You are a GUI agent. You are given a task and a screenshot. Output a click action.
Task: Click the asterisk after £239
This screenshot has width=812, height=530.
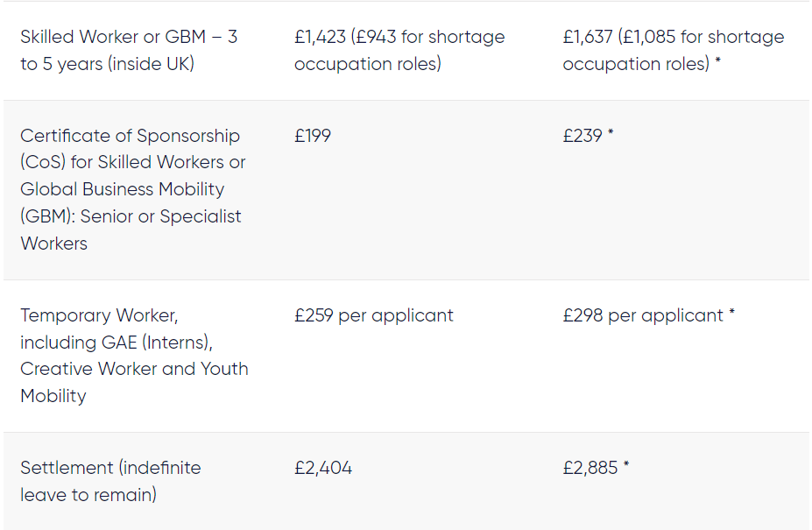pyautogui.click(x=611, y=133)
